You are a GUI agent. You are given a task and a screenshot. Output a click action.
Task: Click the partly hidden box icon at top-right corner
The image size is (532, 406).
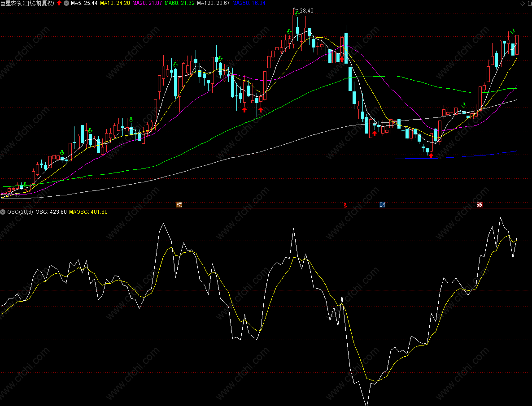pyautogui.click(x=530, y=3)
